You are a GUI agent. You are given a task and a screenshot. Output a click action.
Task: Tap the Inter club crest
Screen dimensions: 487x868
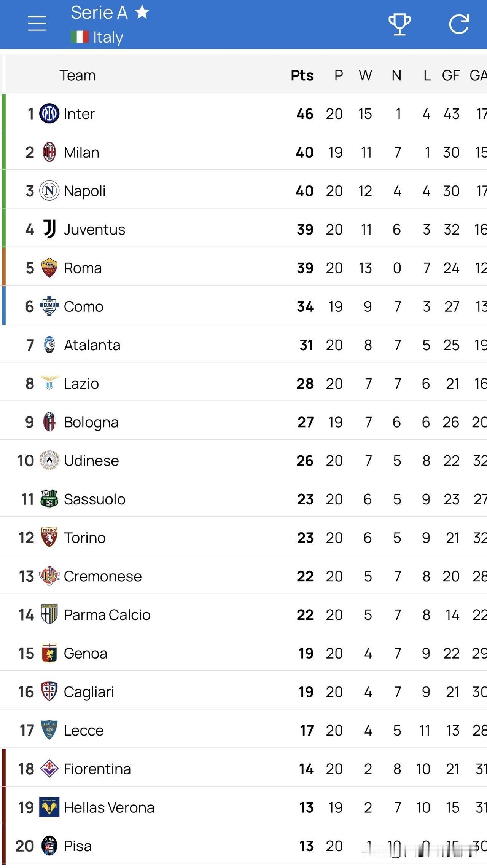(49, 113)
